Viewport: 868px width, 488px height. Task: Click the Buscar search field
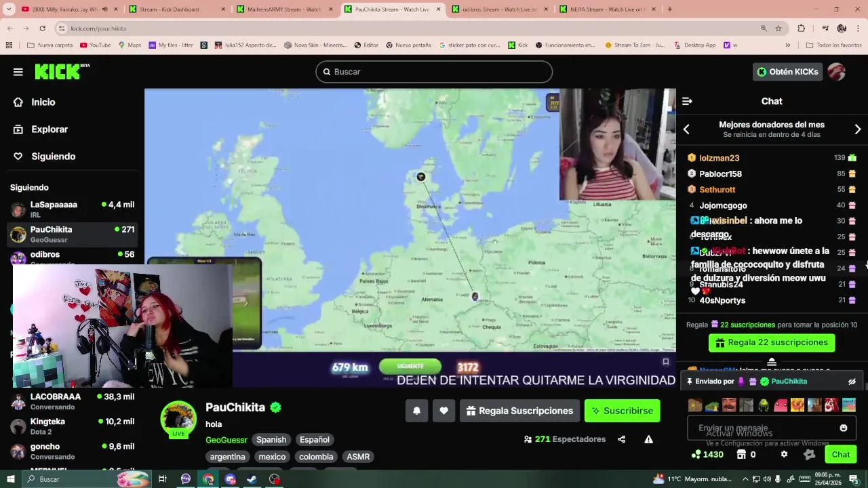[x=434, y=72]
